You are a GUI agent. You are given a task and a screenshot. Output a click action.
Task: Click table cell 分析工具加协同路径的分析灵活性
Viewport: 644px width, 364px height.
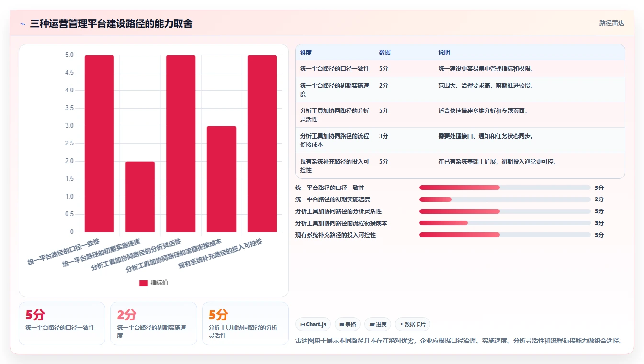335,115
